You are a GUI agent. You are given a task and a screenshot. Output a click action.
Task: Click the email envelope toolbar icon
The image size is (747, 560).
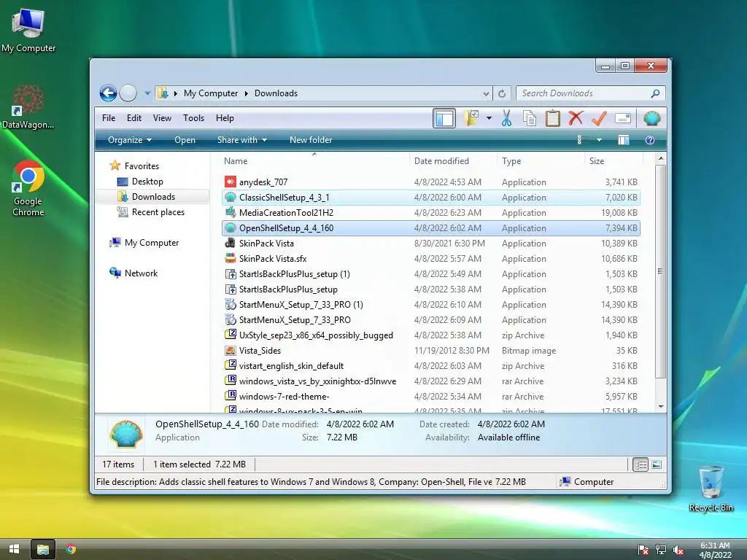click(623, 118)
